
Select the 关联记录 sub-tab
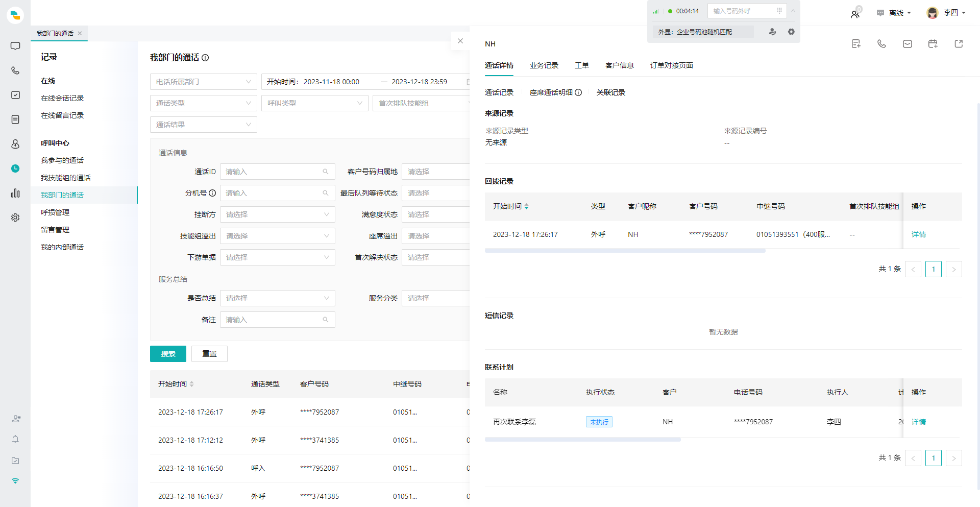point(611,92)
